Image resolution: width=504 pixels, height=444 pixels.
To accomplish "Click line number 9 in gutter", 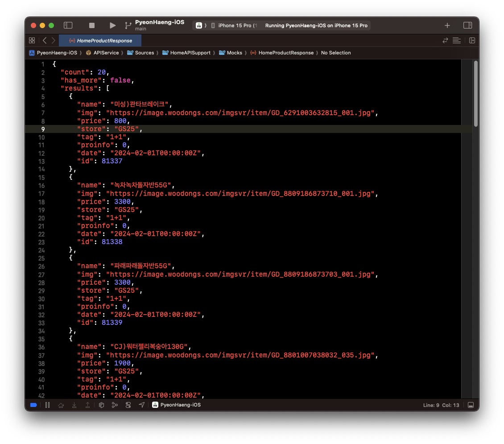I will click(x=43, y=129).
